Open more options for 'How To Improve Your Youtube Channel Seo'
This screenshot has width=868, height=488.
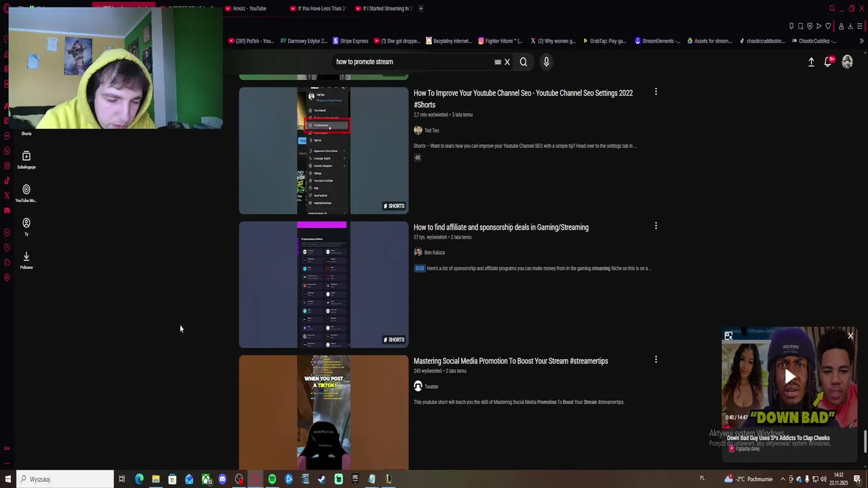pyautogui.click(x=656, y=91)
